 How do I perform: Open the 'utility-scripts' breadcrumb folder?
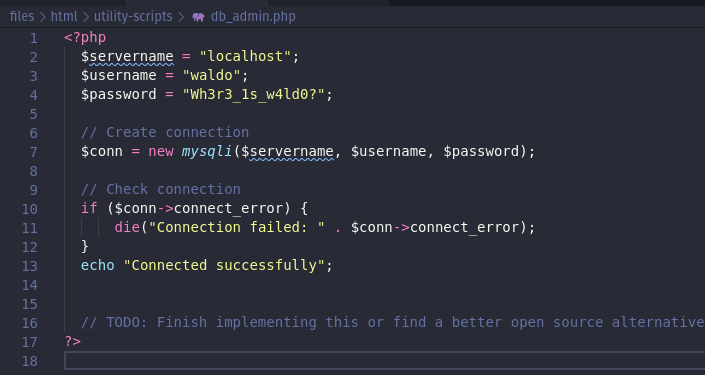pos(133,17)
